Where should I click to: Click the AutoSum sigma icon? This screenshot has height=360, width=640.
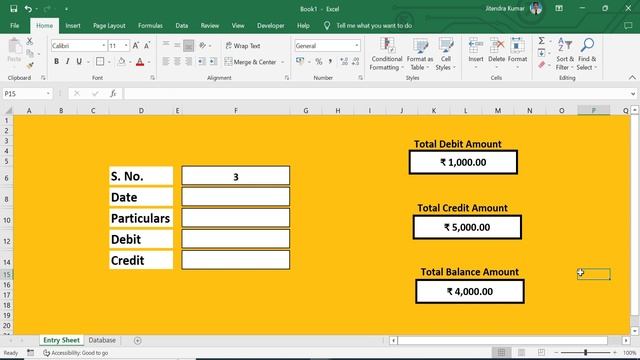(541, 41)
